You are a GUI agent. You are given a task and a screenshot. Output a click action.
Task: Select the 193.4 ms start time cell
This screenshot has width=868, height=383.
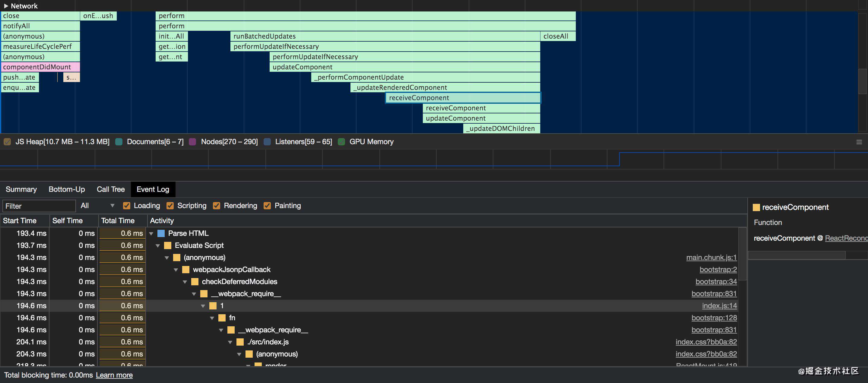coord(25,233)
